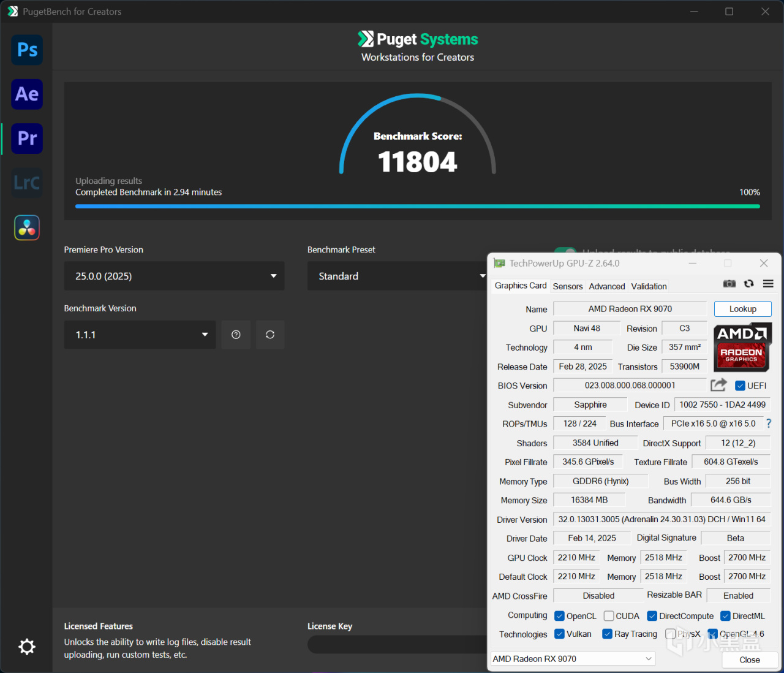Open the Benchmark Version 1.1.1 dropdown

pos(140,335)
